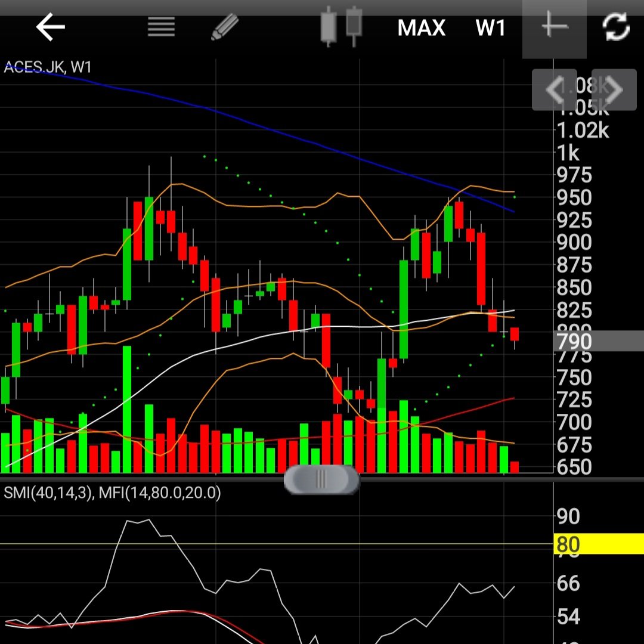
Task: Click the 700 price axis label
Action: tap(574, 422)
